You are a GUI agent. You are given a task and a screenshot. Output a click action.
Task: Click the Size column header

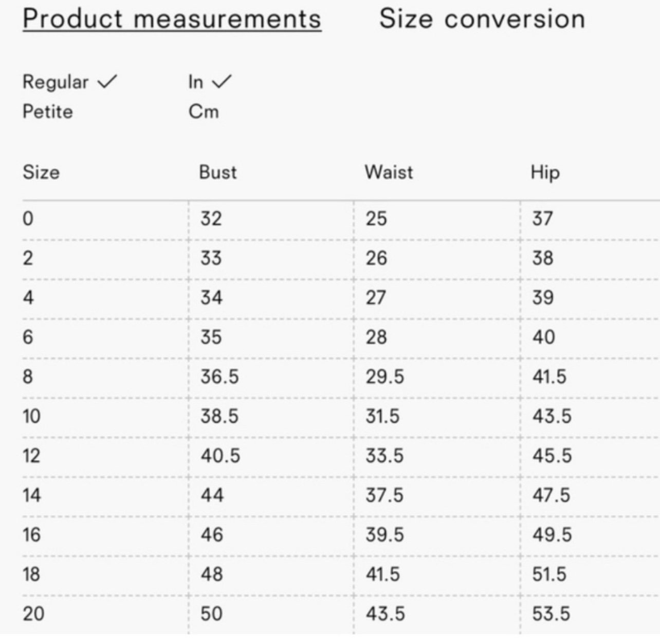click(x=41, y=172)
